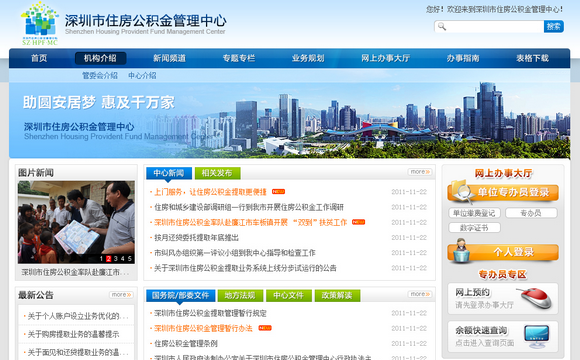The height and width of the screenshot is (360, 580).
Task: Click the person icon beside 个人登录
Action: tap(461, 251)
